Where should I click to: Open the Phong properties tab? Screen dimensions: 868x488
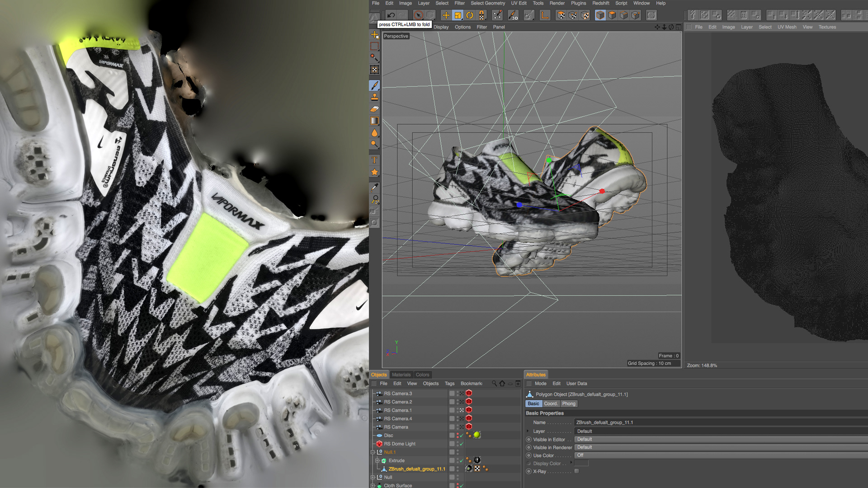click(x=569, y=404)
